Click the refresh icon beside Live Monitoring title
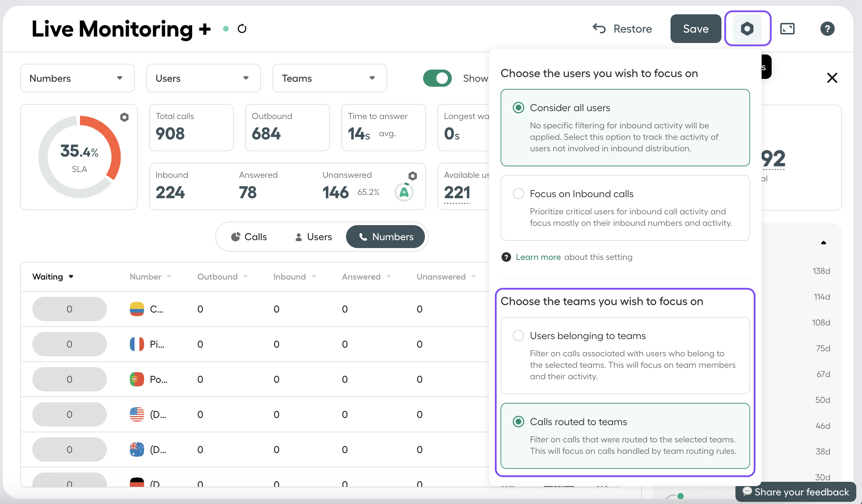The image size is (862, 504). click(242, 29)
